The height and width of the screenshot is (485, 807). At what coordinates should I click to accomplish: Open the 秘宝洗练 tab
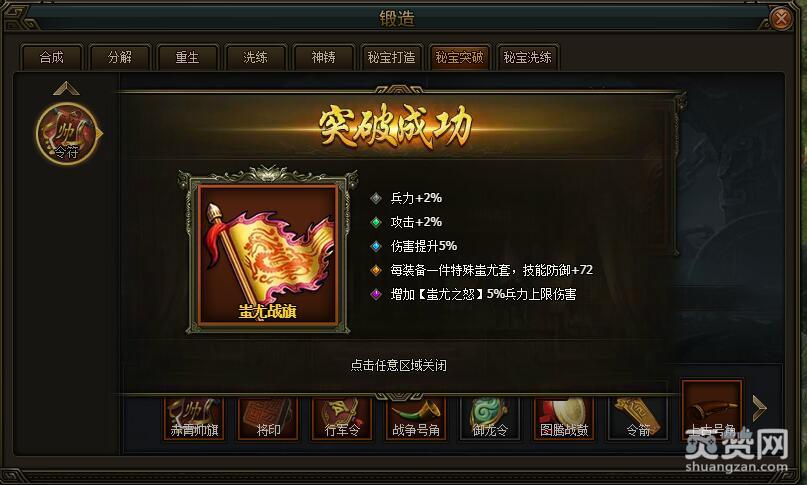pos(528,57)
